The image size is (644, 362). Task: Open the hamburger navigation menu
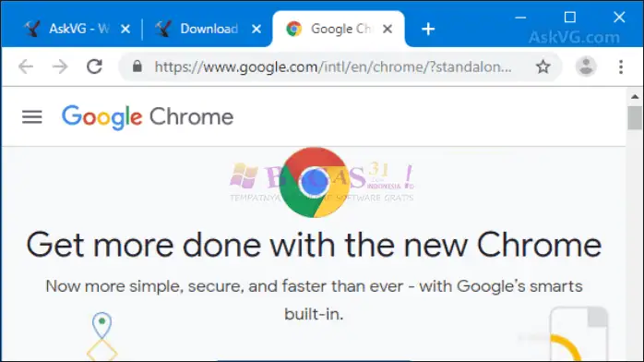tap(32, 117)
